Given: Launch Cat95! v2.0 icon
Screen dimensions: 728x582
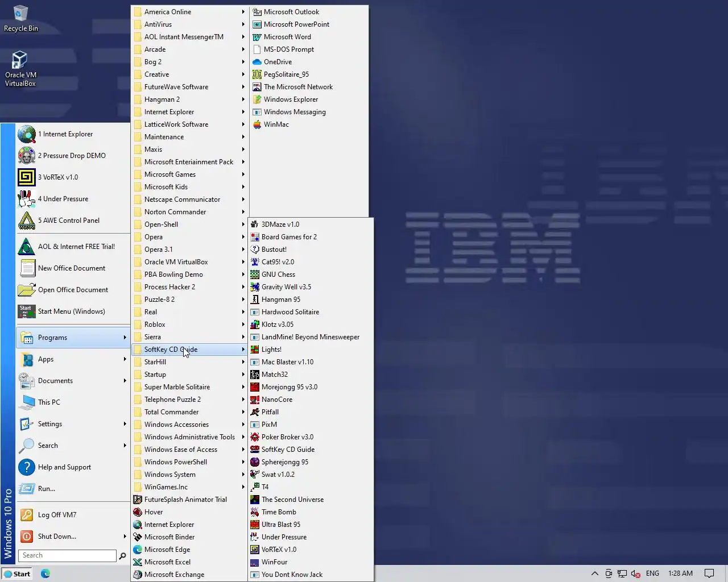Looking at the screenshot, I should (x=255, y=262).
